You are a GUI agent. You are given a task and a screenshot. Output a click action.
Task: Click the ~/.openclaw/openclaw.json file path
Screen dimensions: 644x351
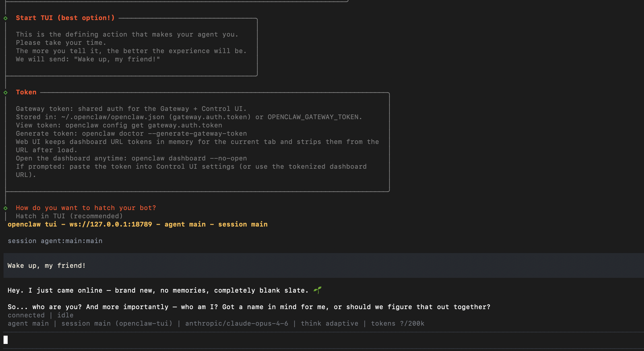[x=113, y=117]
